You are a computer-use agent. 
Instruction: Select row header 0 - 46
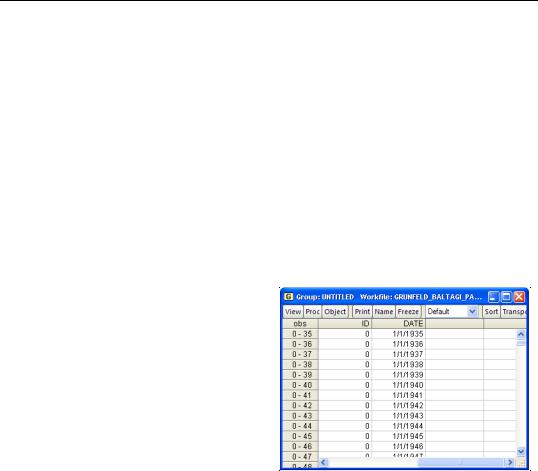click(x=300, y=446)
